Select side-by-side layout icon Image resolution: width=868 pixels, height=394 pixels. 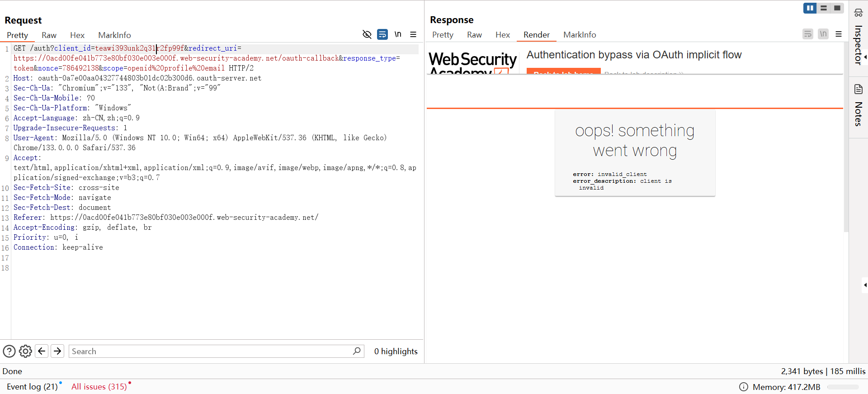810,8
